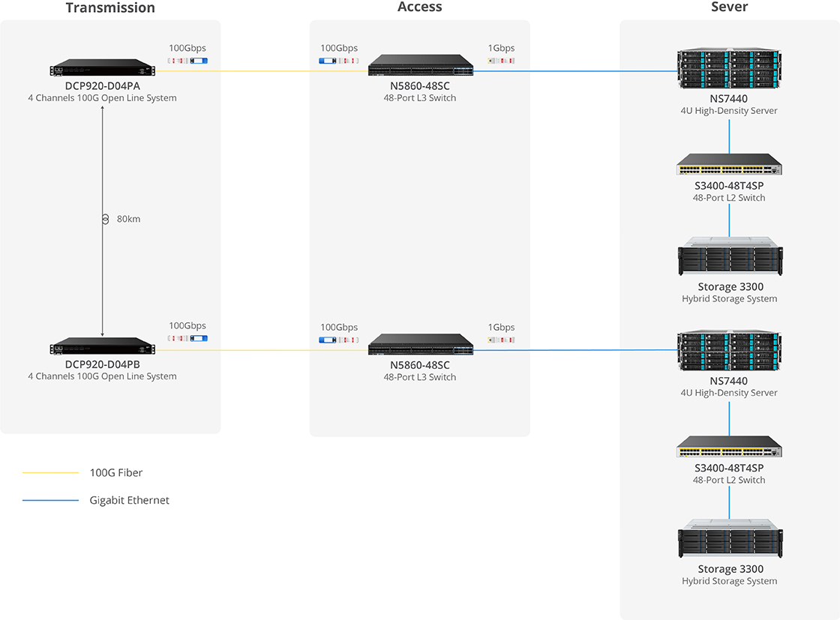Click the Sever column heading
Image resolution: width=840 pixels, height=620 pixels.
point(729,7)
